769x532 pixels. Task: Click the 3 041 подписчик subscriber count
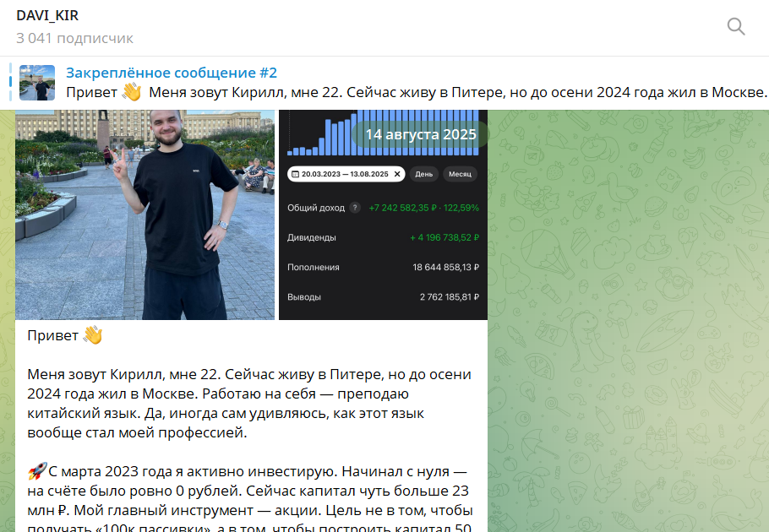[74, 38]
